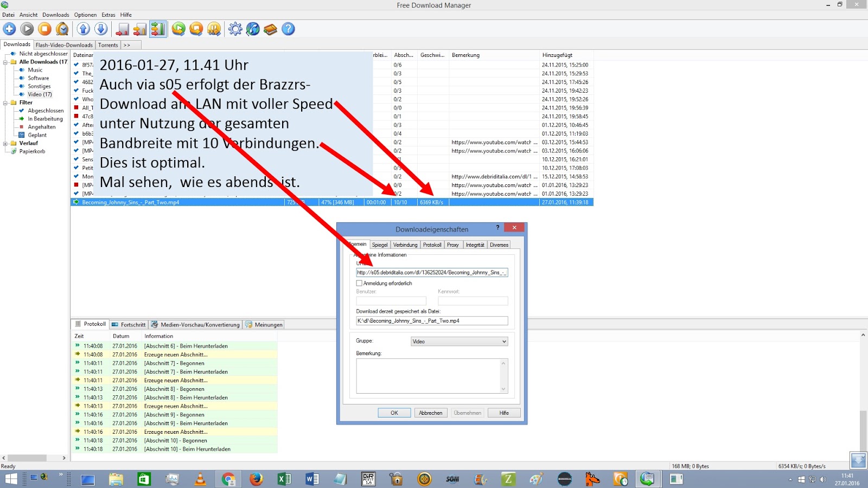Click the orange Stop all downloads icon
The height and width of the screenshot is (488, 868).
(x=196, y=29)
